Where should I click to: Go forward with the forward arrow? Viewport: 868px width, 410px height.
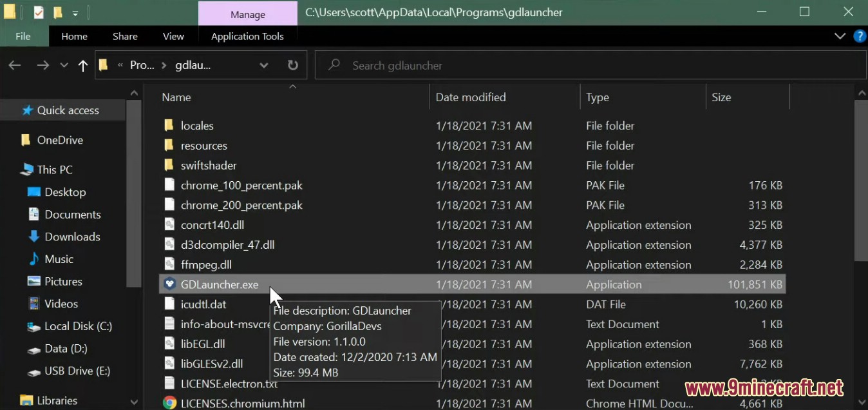coord(43,65)
